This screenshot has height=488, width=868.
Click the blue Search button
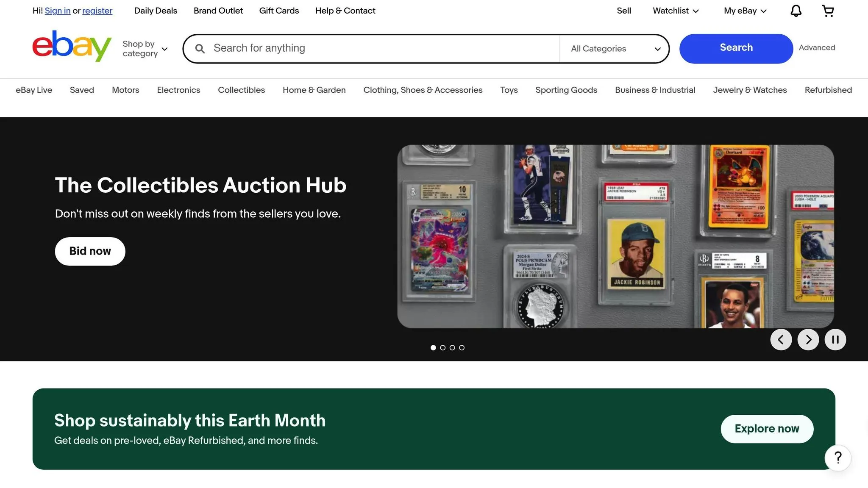[x=736, y=49]
